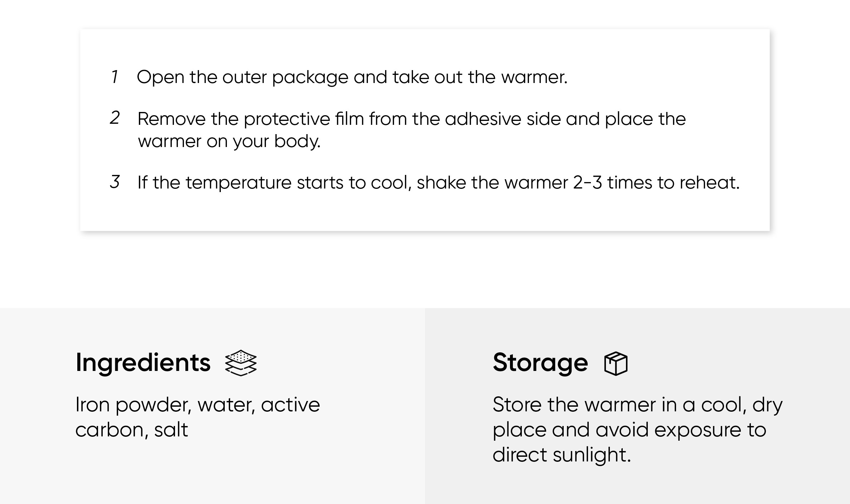
Task: Click the Ingredients heading
Action: tap(143, 363)
